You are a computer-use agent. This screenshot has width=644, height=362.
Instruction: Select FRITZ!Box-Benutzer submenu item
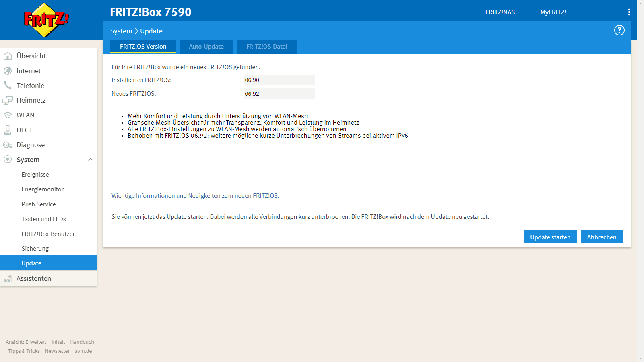48,234
